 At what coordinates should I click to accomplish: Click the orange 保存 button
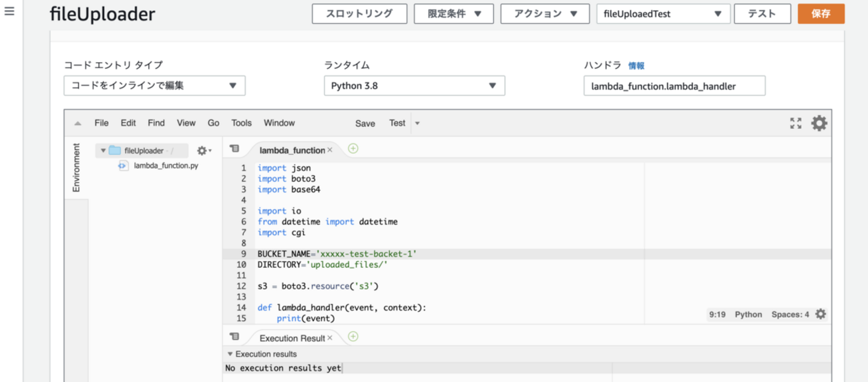821,13
